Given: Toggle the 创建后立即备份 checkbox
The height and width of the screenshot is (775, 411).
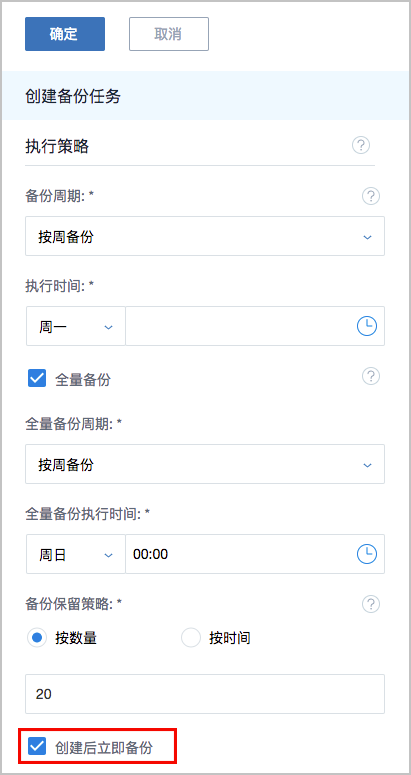Looking at the screenshot, I should click(37, 746).
